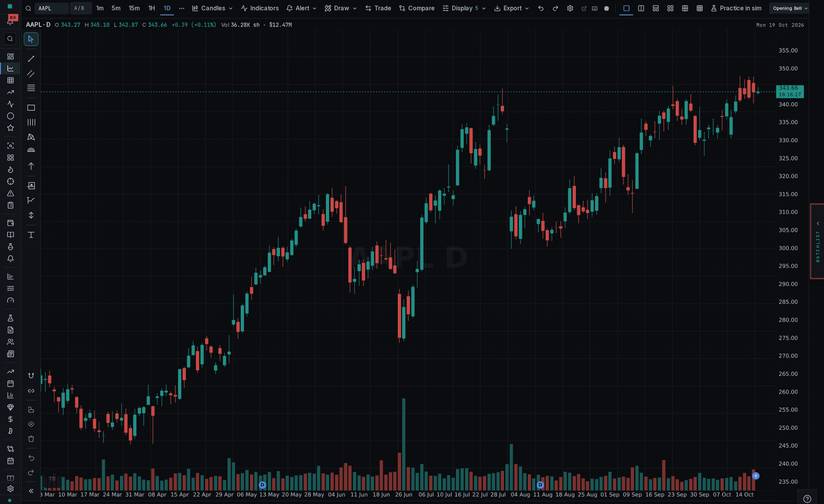
Task: Open notifications bell with 89 badge
Action: [x=11, y=20]
